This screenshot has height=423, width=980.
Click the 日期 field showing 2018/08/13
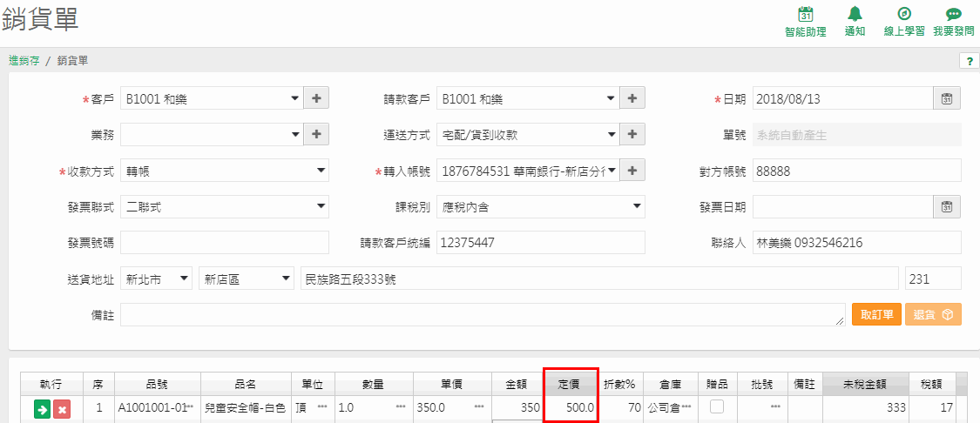pos(843,98)
